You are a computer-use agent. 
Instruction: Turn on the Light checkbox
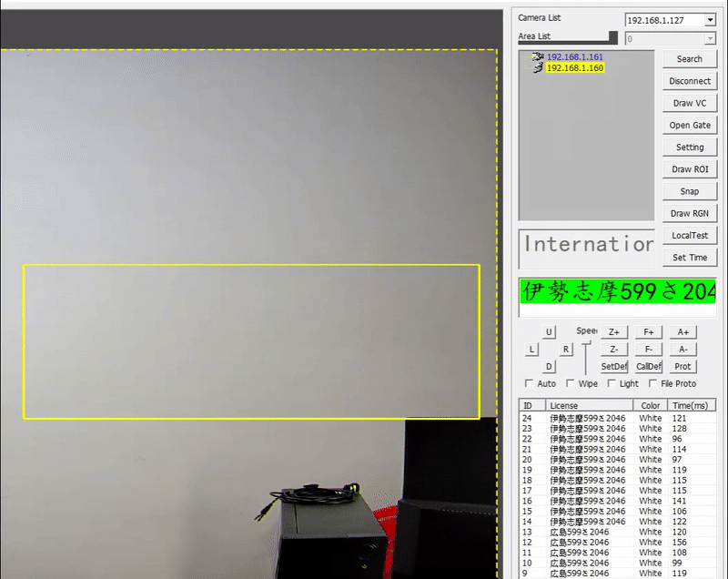pos(612,383)
